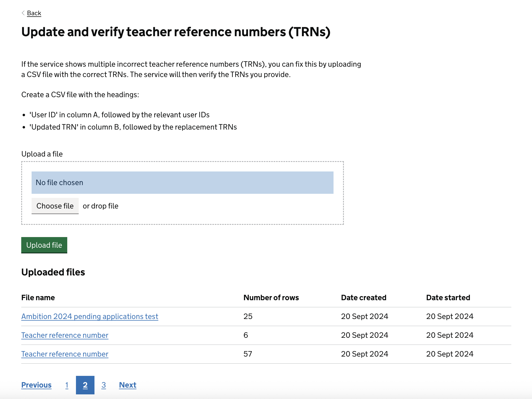Click the Uploaded files section heading
The image size is (532, 399).
point(53,272)
